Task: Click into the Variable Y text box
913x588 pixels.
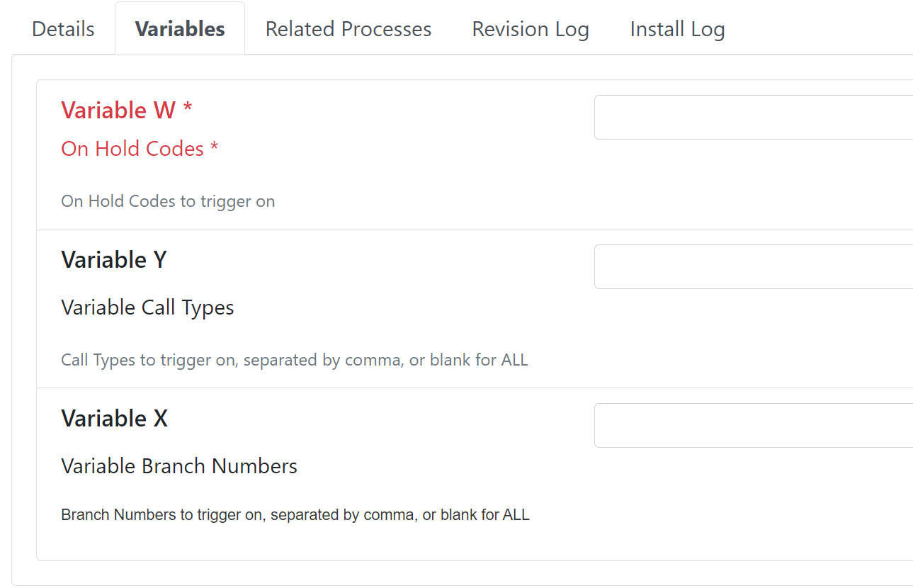Action: pyautogui.click(x=754, y=266)
